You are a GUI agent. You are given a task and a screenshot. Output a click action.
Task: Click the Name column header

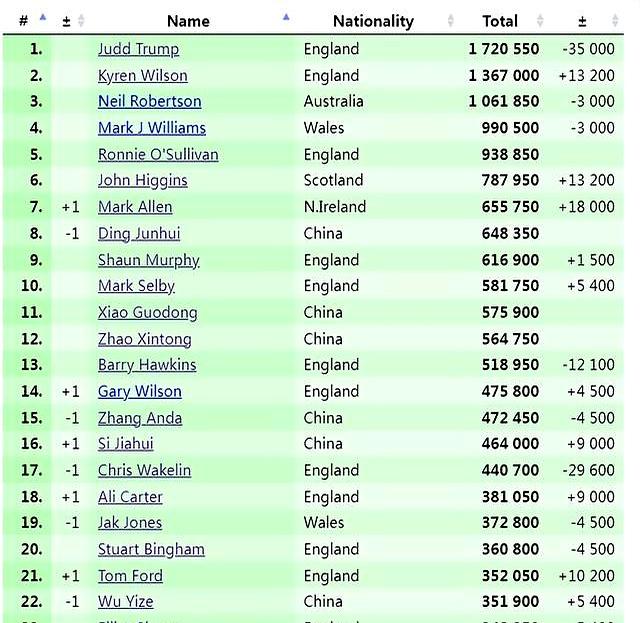pyautogui.click(x=188, y=21)
